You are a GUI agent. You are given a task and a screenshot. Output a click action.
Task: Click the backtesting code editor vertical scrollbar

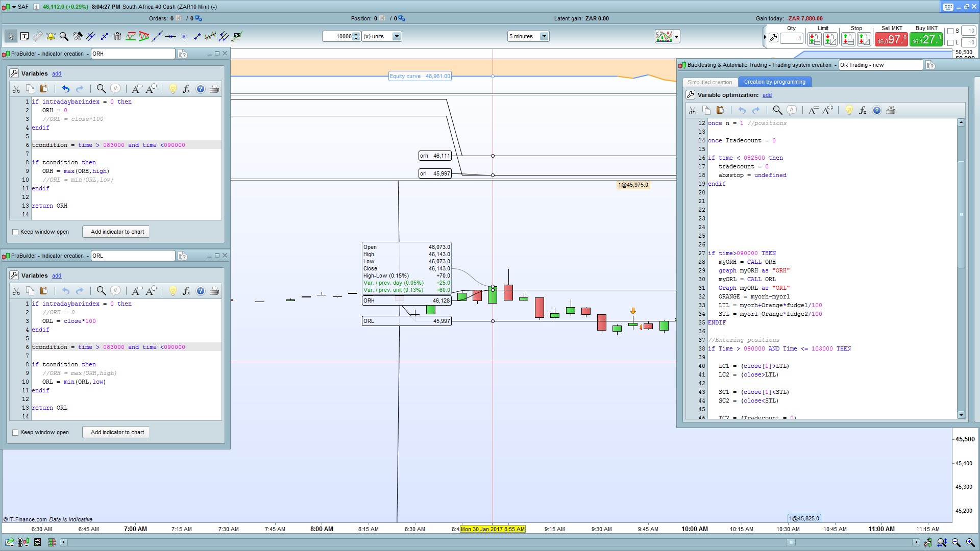pyautogui.click(x=961, y=214)
